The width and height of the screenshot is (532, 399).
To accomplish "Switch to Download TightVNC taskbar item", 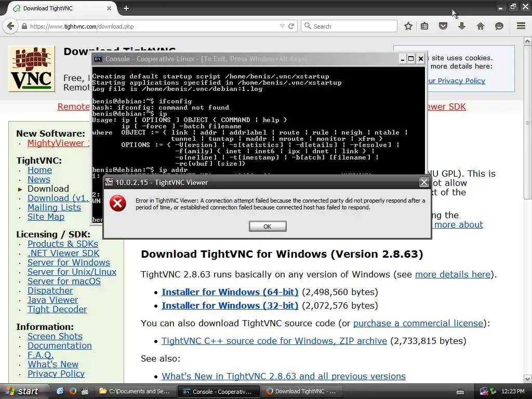I will coord(301,391).
